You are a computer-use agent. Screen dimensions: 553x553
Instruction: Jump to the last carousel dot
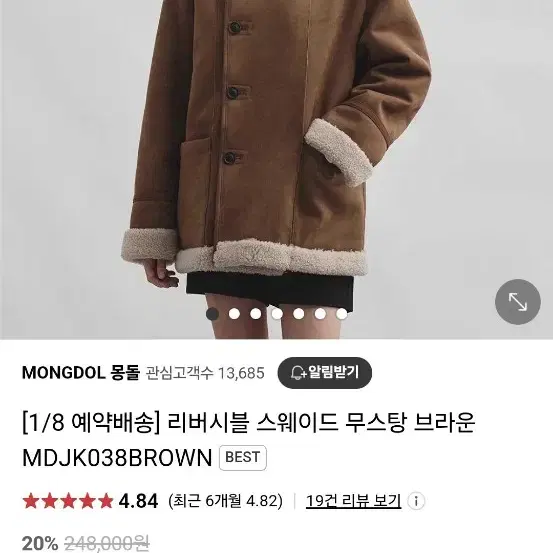coord(341,314)
